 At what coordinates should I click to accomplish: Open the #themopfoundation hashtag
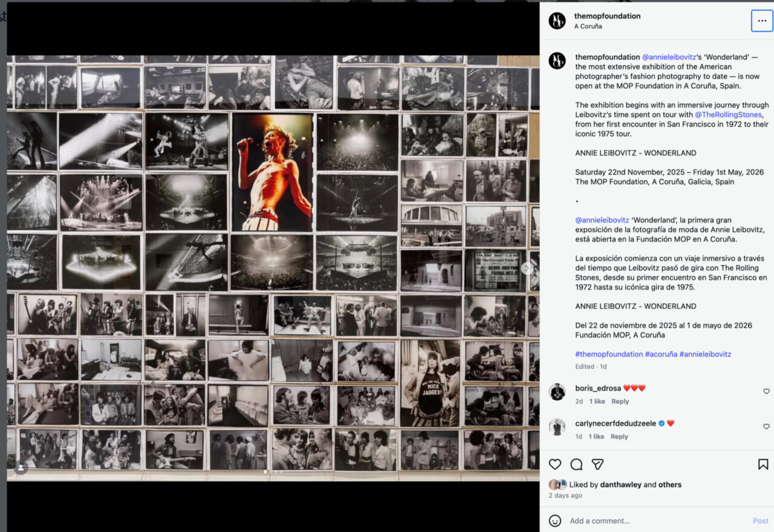[x=609, y=354]
